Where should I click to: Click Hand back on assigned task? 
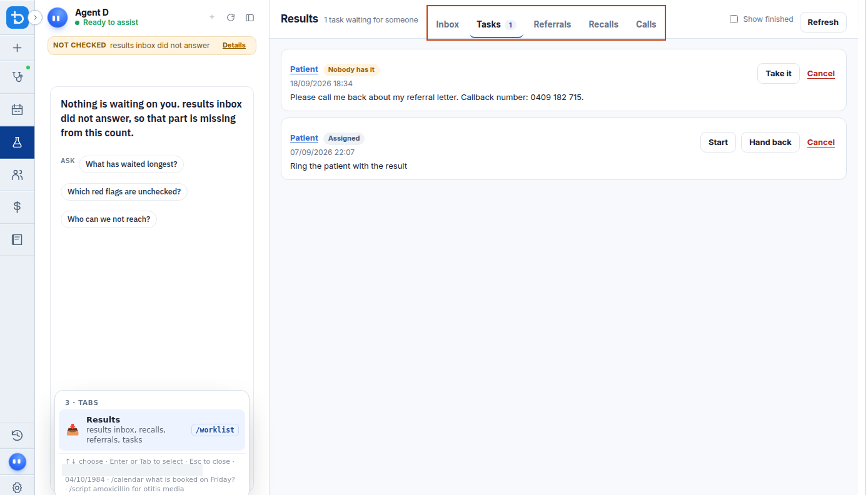click(x=770, y=142)
